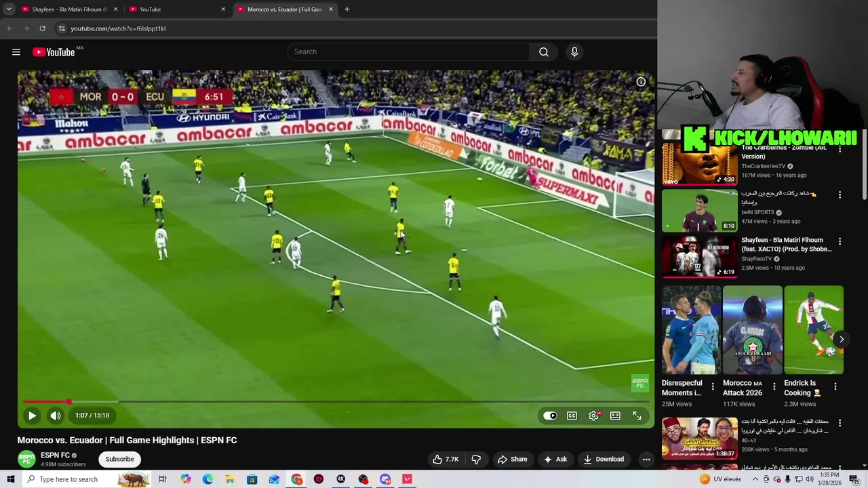Open Task View on the taskbar
Image resolution: width=868 pixels, height=488 pixels.
pyautogui.click(x=163, y=479)
